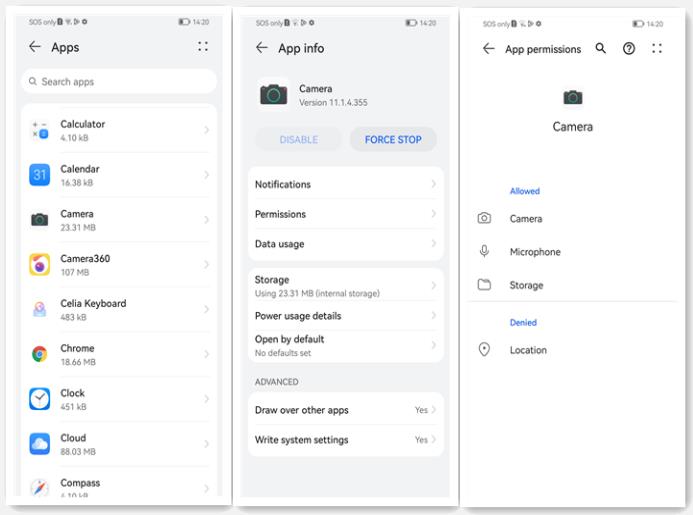The image size is (693, 515).
Task: Toggle the Storage permission for Camera
Action: pos(526,285)
